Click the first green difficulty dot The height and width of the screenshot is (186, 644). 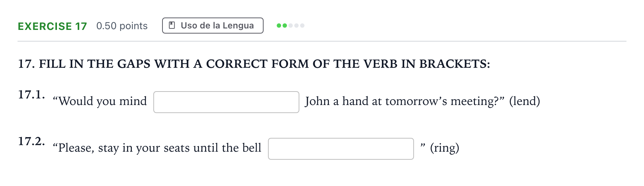point(279,26)
